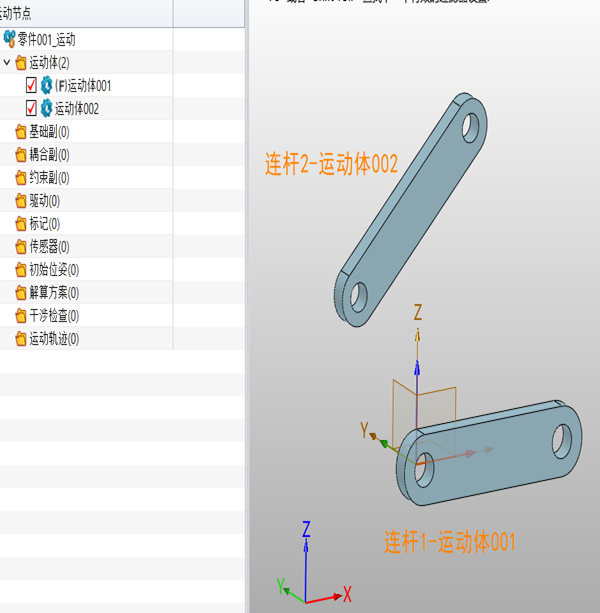Image resolution: width=600 pixels, height=613 pixels.
Task: Uncheck the (F)运动体001 checkbox
Action: click(31, 85)
